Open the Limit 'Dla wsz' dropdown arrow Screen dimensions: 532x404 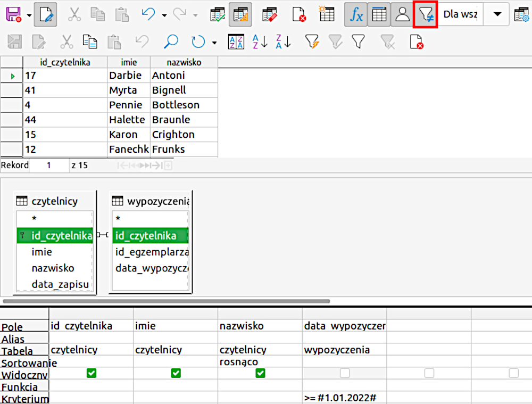(x=497, y=14)
